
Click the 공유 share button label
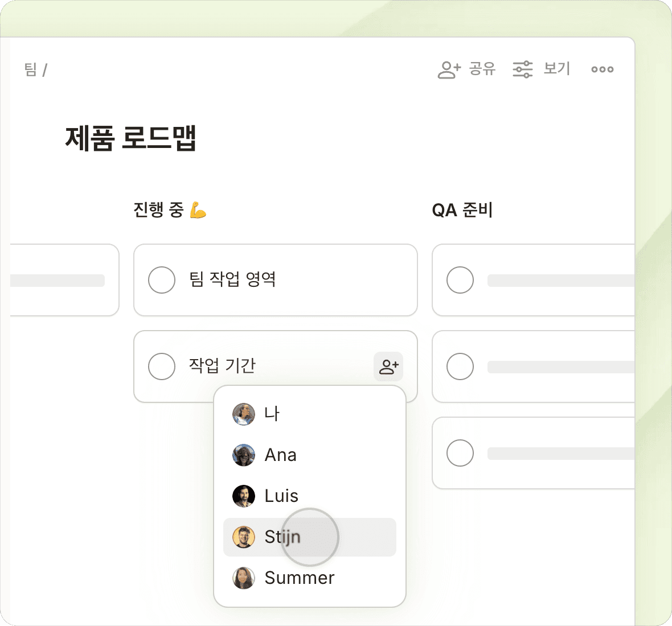pos(482,69)
